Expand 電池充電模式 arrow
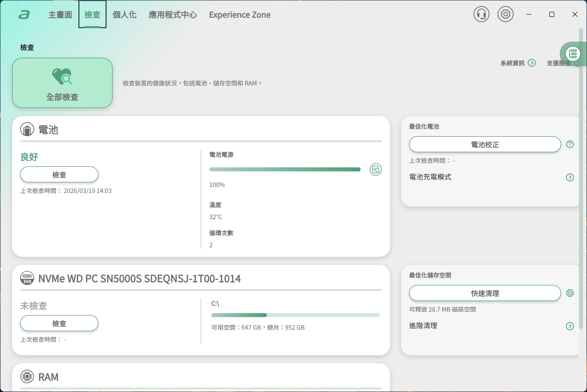Screen dimensions: 587x392 570,177
